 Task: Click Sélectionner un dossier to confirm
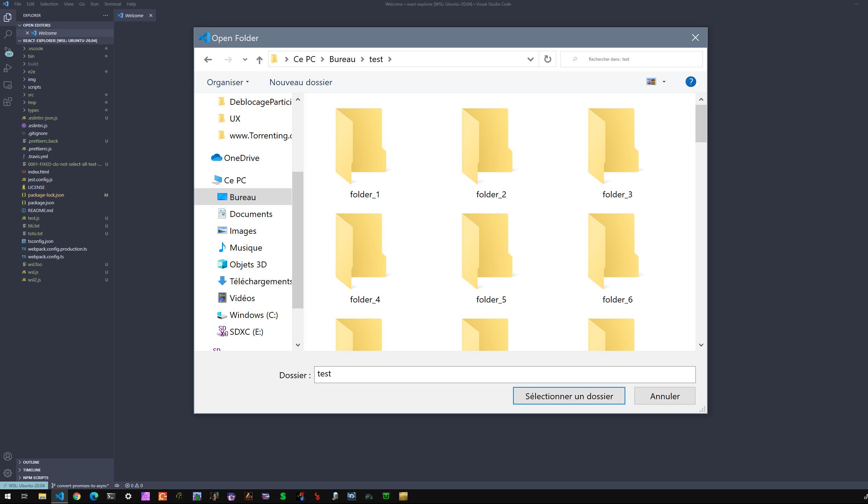click(568, 396)
